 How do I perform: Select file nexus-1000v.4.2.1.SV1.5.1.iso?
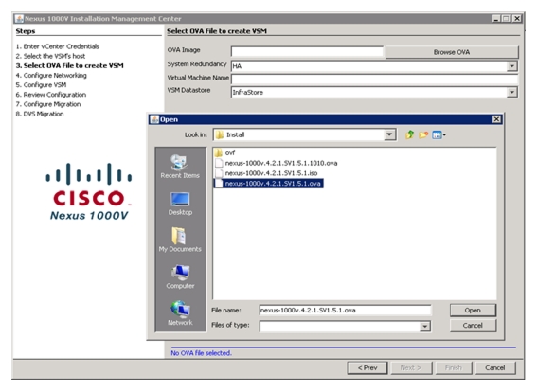click(266, 173)
